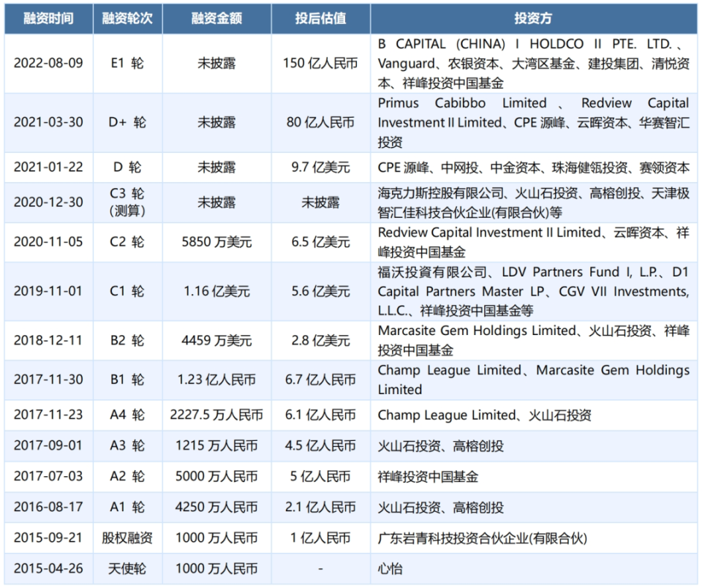Click the 2227.5 万人民币 amount cell
The height and width of the screenshot is (588, 702).
[216, 415]
